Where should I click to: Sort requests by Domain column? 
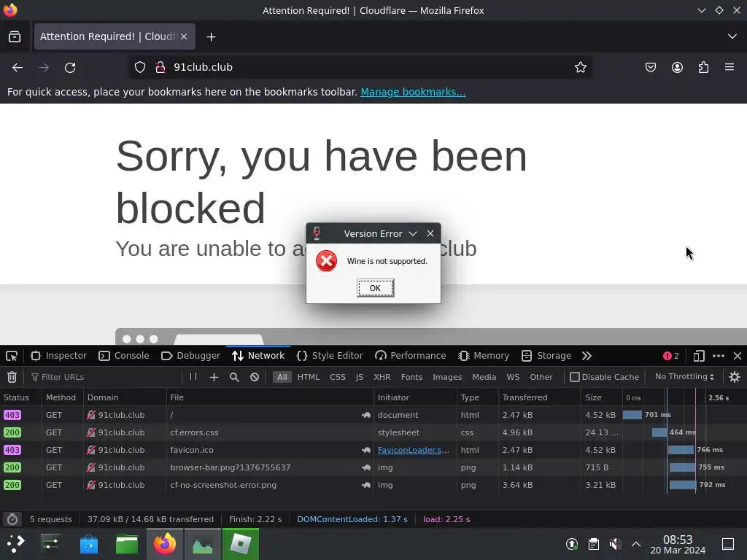(x=125, y=397)
